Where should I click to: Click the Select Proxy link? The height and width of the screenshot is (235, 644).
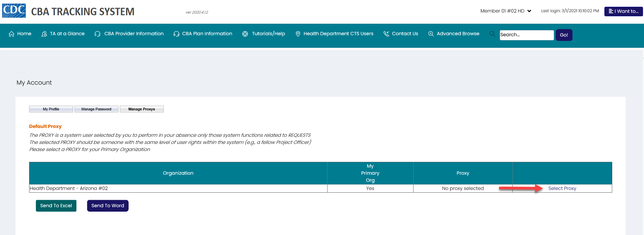pos(562,188)
